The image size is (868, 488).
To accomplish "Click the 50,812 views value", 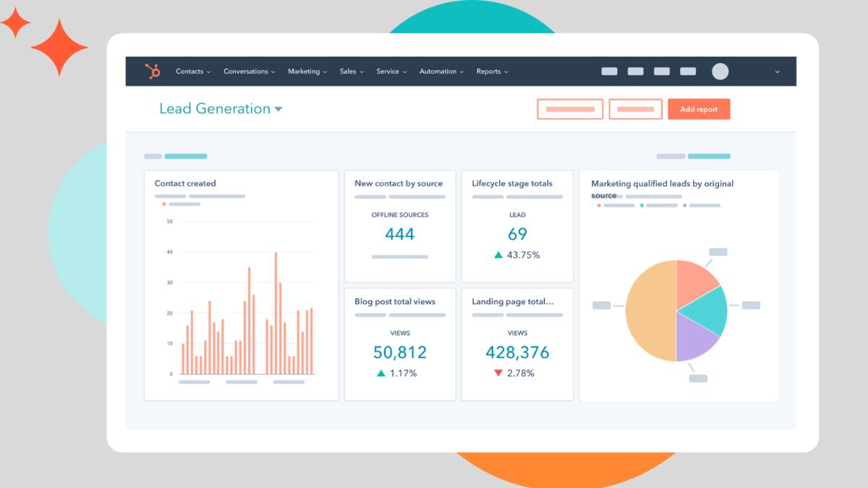I will 399,352.
